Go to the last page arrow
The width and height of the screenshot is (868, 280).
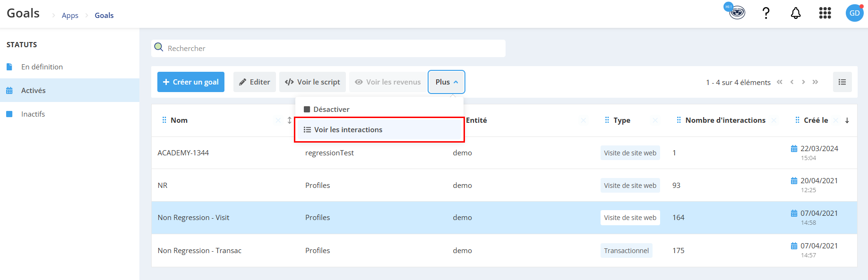tap(815, 82)
